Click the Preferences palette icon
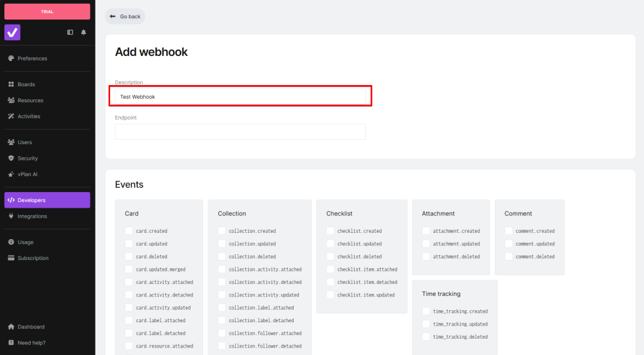This screenshot has height=355, width=644. (x=11, y=59)
